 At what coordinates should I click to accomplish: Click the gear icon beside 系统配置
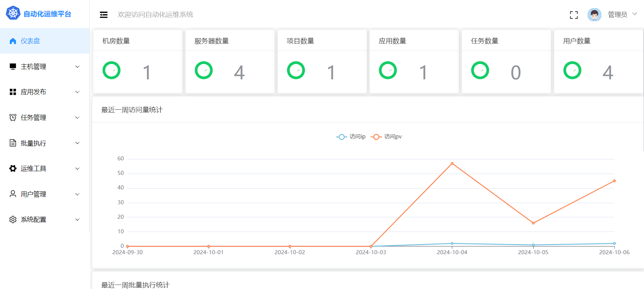[13, 219]
